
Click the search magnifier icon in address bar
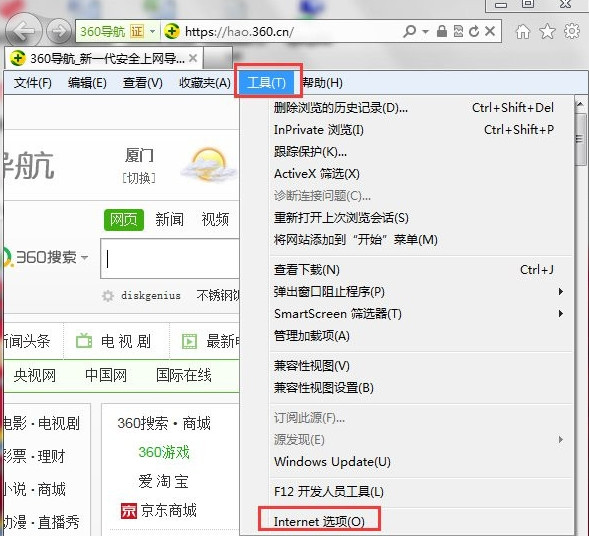[x=409, y=31]
